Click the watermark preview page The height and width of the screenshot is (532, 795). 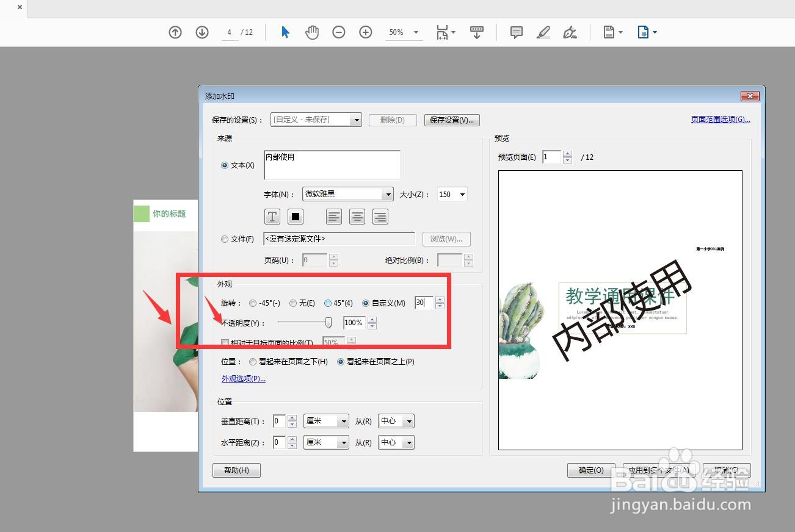[620, 310]
